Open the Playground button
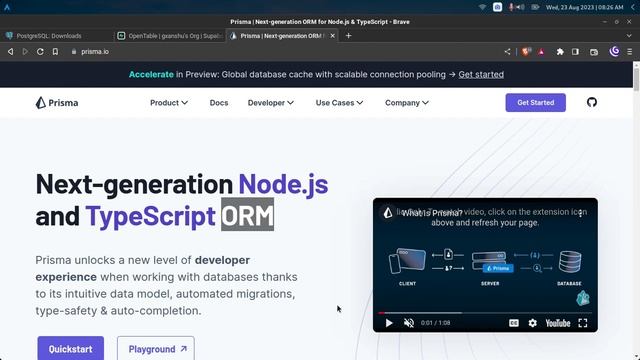Viewport: 640px width, 360px height. click(156, 349)
